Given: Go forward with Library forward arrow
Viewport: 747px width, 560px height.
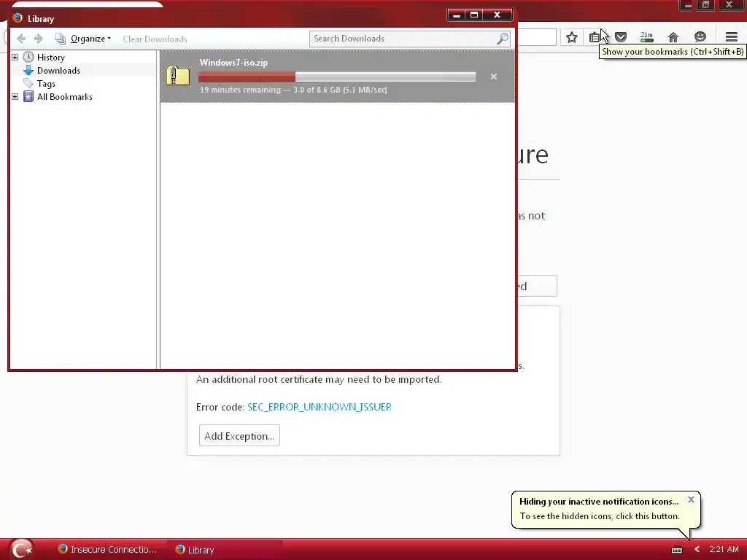Looking at the screenshot, I should (39, 39).
